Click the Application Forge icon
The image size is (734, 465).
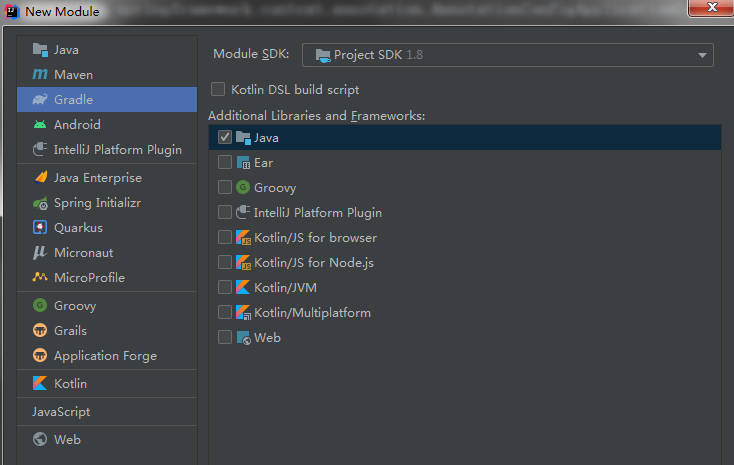click(x=40, y=355)
